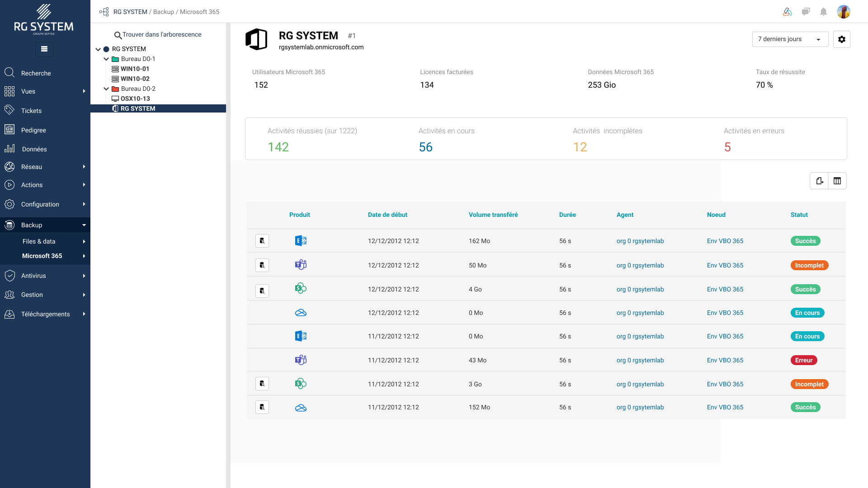This screenshot has height=488, width=868.
Task: Collapse the Backup menu arrow
Action: point(84,225)
